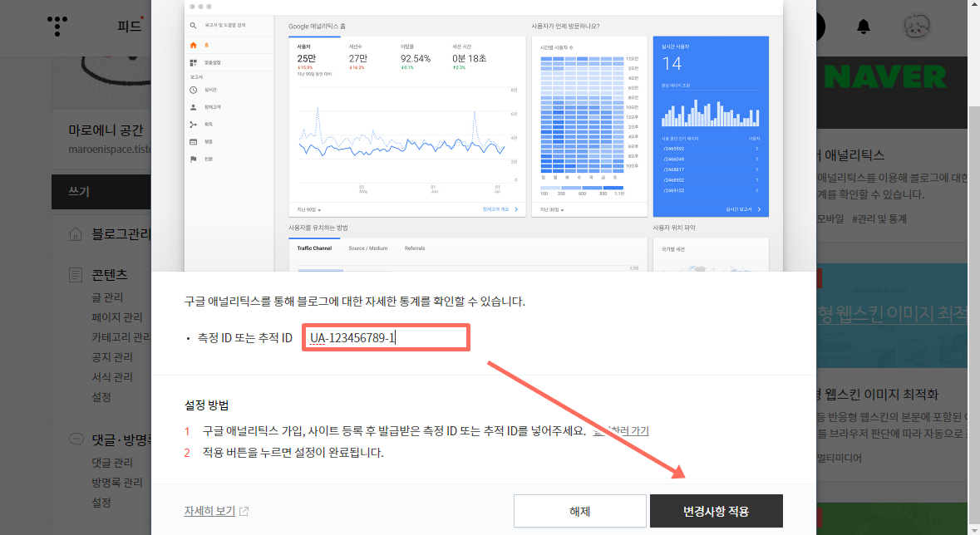Open 행동 reports via its icon

(x=193, y=141)
